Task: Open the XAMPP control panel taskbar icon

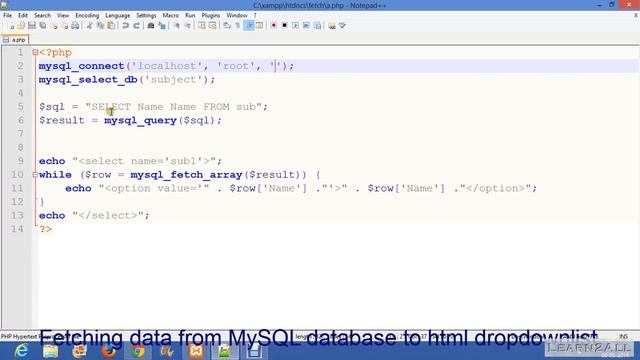Action: pos(196,351)
